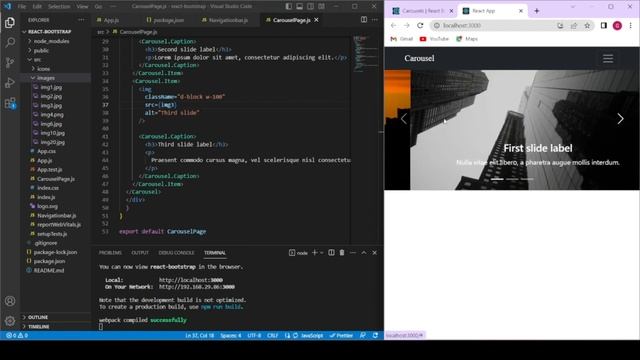Open img4.png in the explorer

pyautogui.click(x=52, y=115)
